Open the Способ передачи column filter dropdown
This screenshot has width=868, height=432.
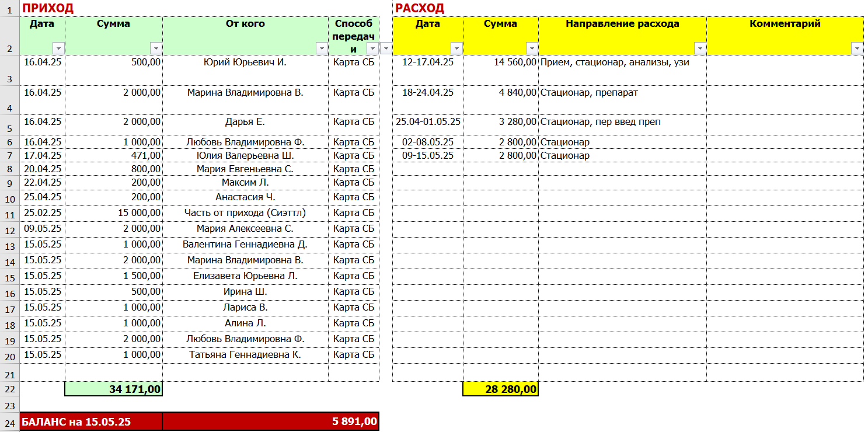click(x=372, y=48)
